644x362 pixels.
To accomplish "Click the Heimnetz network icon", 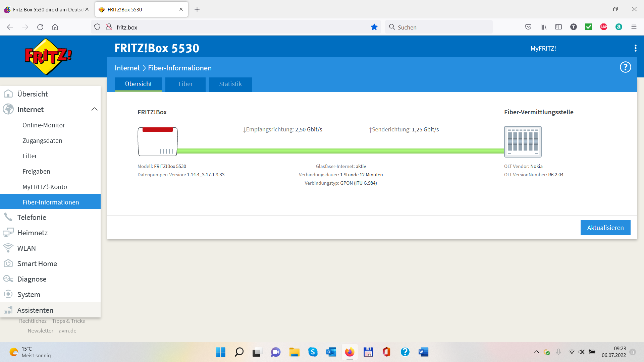I will point(8,233).
